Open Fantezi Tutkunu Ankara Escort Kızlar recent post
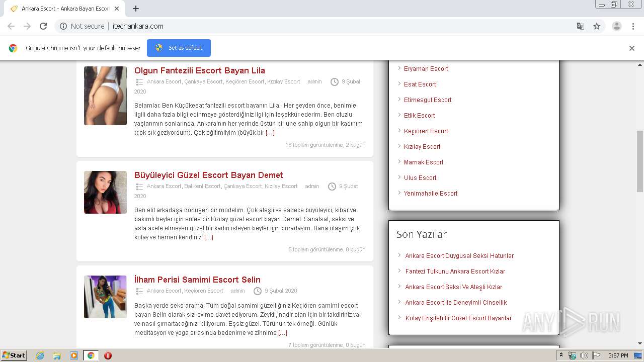Image resolution: width=644 pixels, height=362 pixels. (455, 271)
